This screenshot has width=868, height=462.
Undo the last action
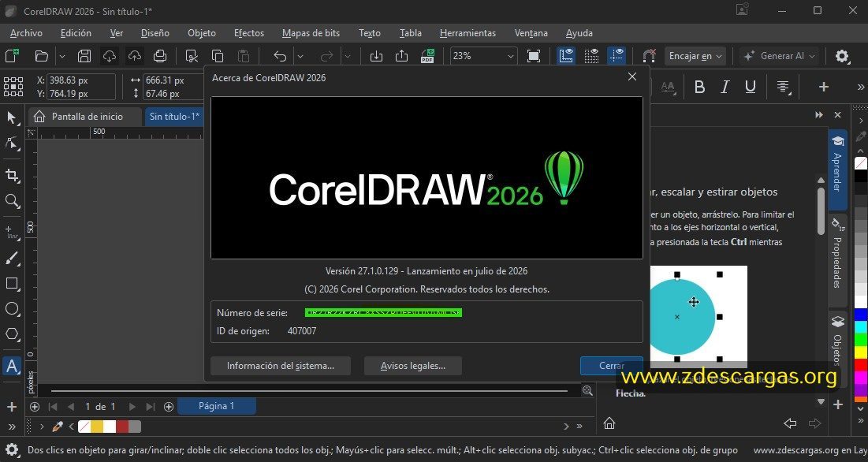coord(280,56)
